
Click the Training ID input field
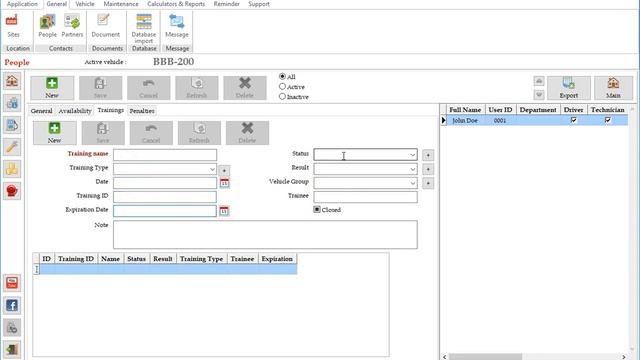pos(165,197)
